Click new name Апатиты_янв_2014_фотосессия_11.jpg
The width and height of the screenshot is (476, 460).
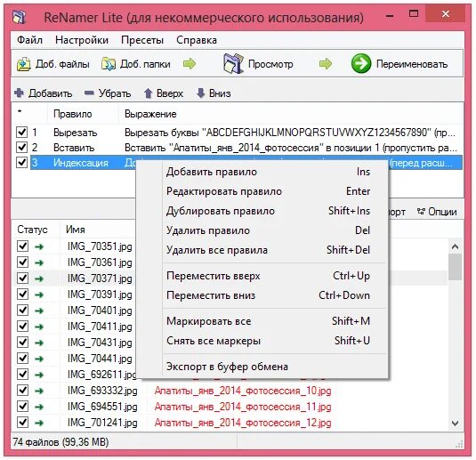coord(243,407)
